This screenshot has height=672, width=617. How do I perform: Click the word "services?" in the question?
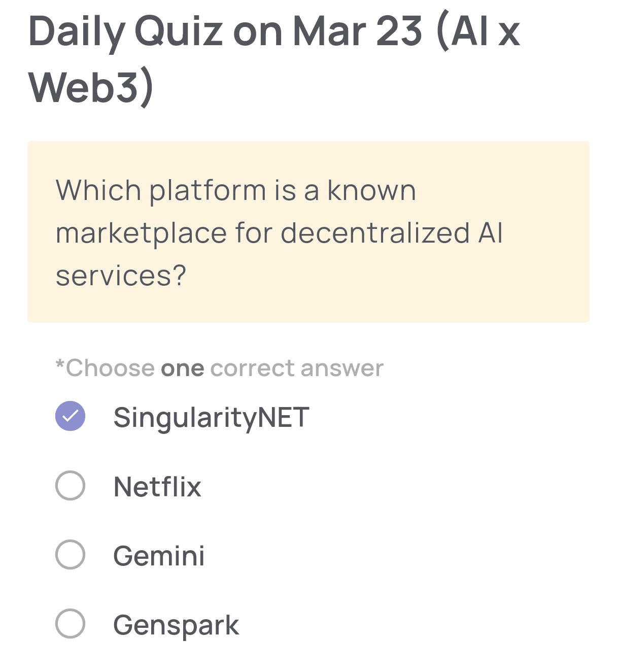click(x=121, y=276)
